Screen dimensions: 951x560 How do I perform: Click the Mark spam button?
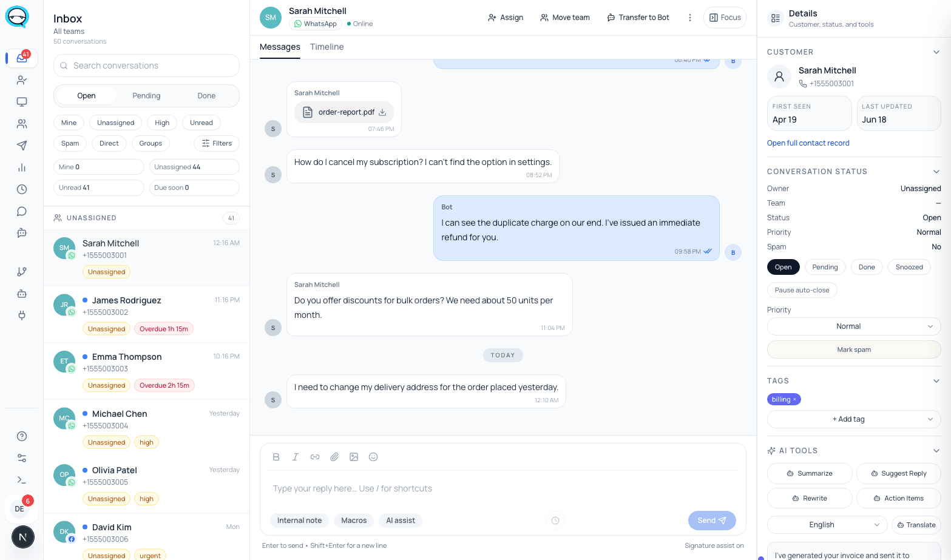coord(854,349)
